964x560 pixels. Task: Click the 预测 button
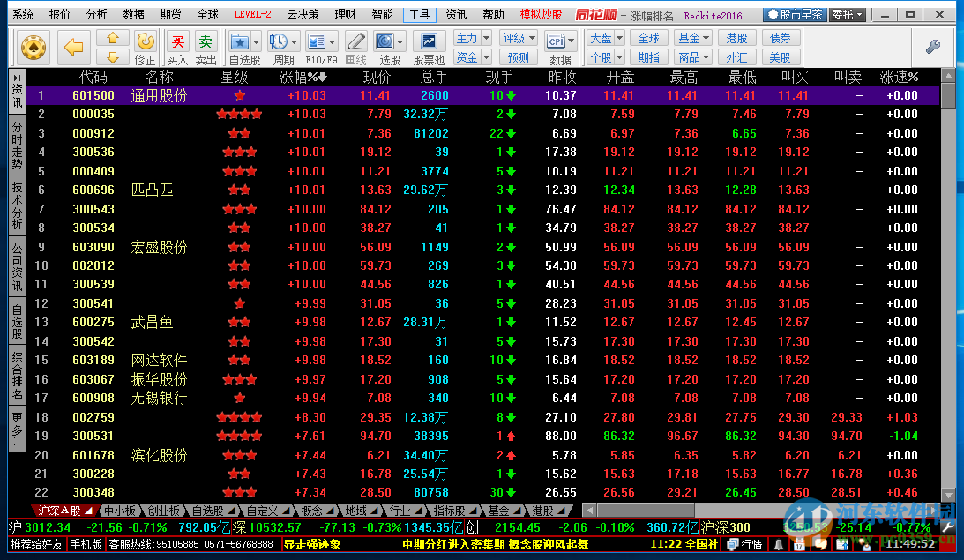[x=519, y=57]
